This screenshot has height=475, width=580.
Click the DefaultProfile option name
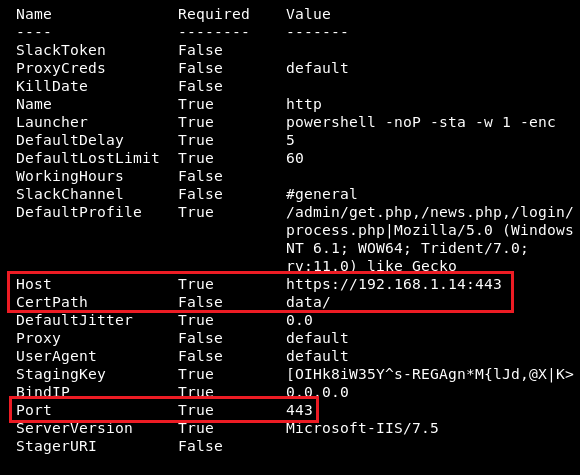[x=79, y=212]
